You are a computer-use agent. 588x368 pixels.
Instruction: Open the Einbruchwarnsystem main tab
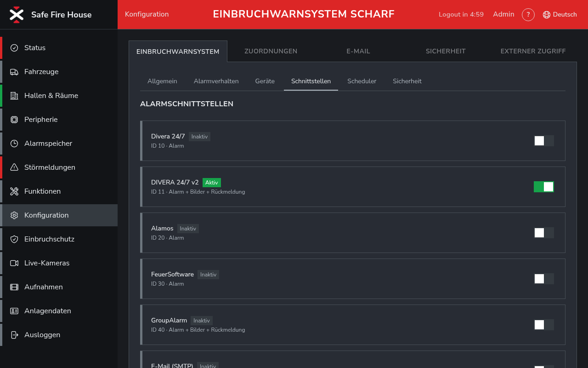tap(178, 52)
